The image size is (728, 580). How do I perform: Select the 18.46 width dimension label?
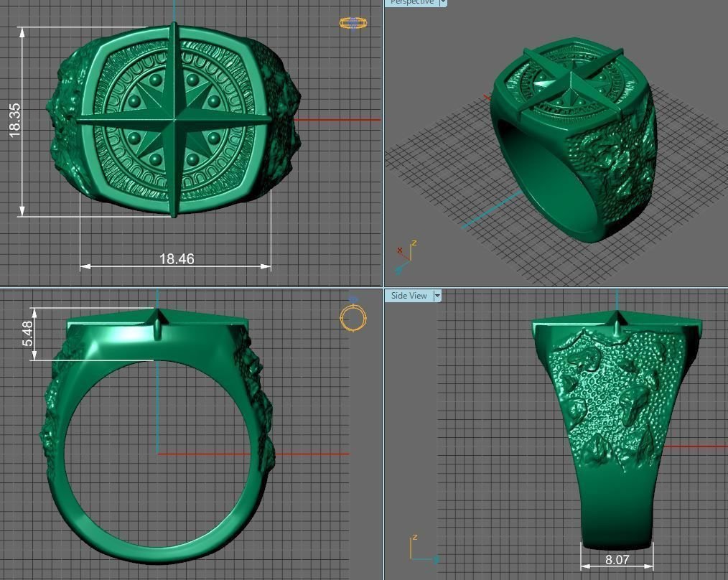[x=177, y=258]
